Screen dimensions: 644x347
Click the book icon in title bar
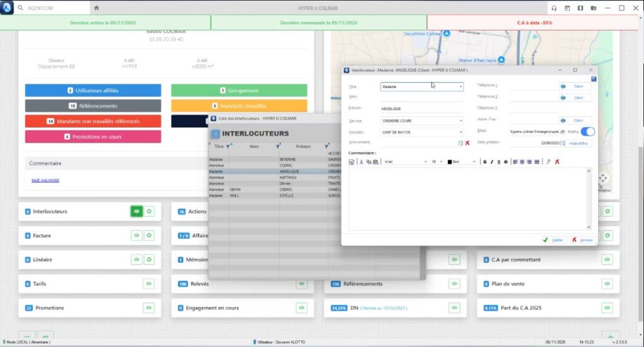[x=580, y=8]
